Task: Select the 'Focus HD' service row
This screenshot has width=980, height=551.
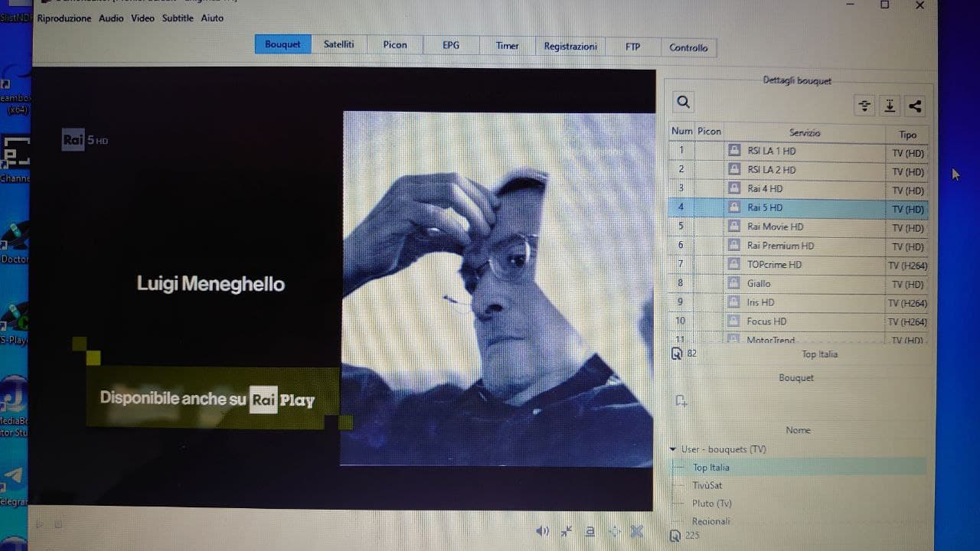Action: point(799,321)
